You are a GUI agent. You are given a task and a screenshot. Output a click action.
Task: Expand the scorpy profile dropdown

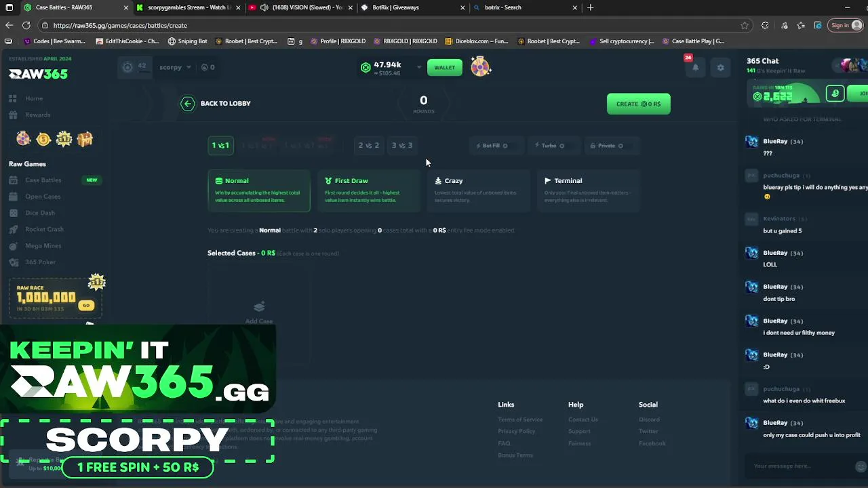click(x=188, y=67)
